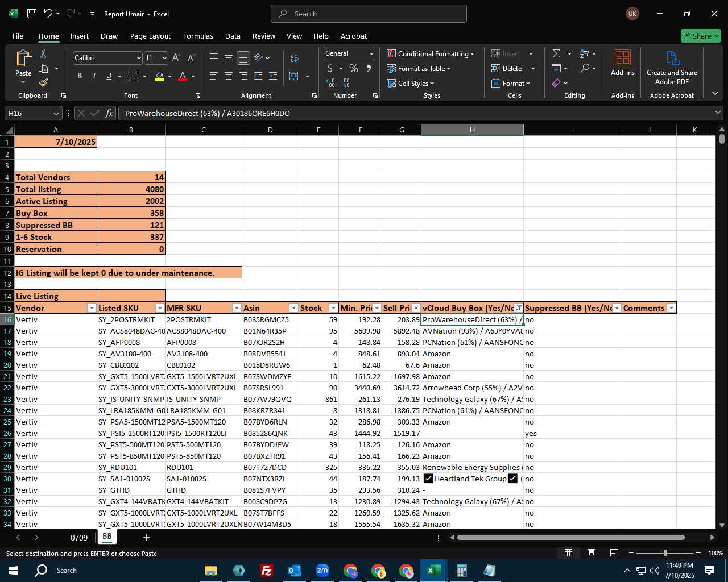The image size is (728, 582).
Task: Click the Percent Style icon
Action: 354,68
